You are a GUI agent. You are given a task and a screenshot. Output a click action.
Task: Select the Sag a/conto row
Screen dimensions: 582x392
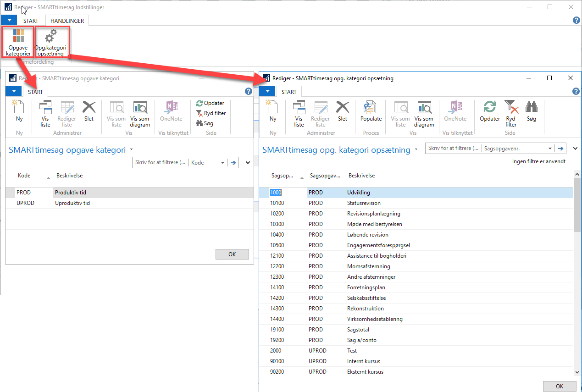(416, 340)
